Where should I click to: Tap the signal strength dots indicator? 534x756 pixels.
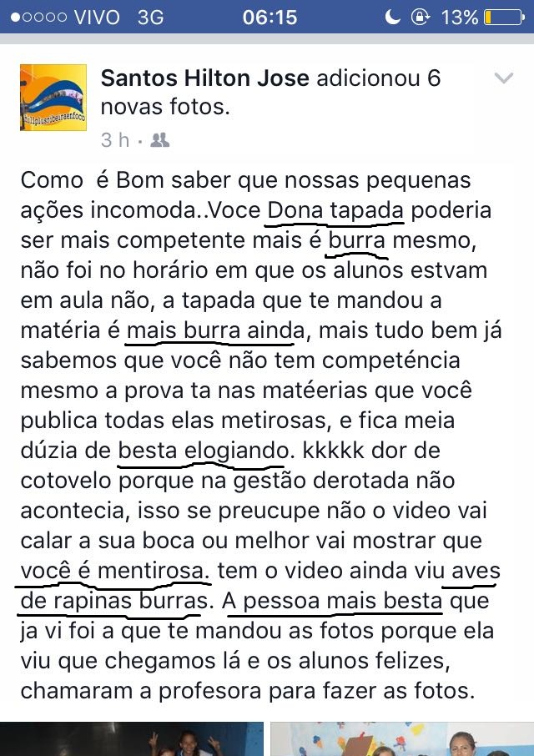[38, 18]
